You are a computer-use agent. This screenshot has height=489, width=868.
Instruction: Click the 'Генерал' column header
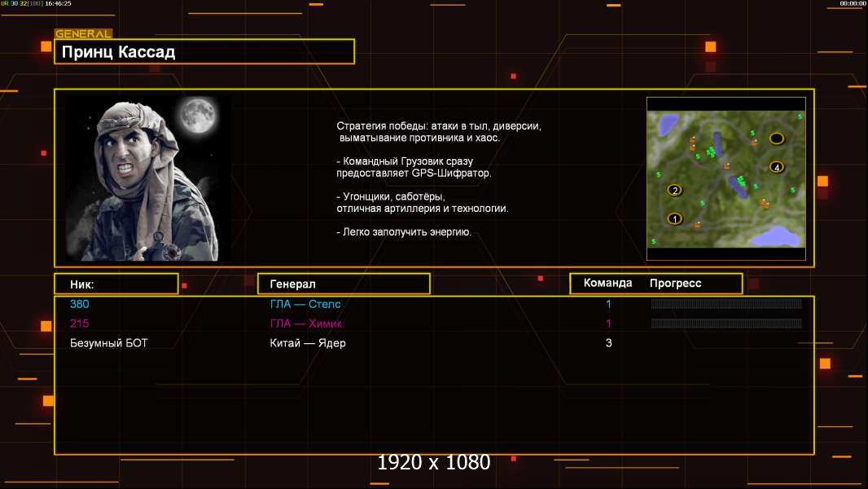pos(344,284)
